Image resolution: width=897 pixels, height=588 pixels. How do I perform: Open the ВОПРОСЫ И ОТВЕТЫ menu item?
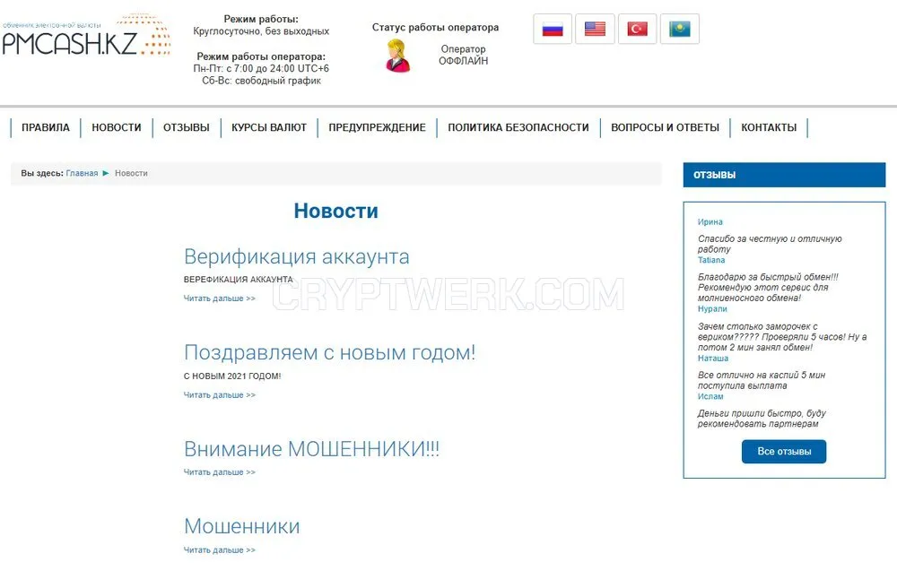[666, 127]
